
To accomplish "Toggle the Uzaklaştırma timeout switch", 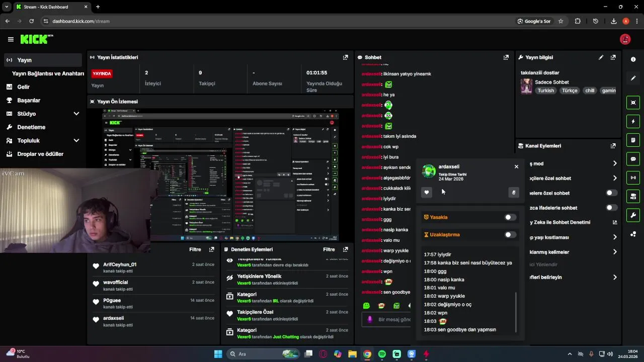I will [510, 234].
